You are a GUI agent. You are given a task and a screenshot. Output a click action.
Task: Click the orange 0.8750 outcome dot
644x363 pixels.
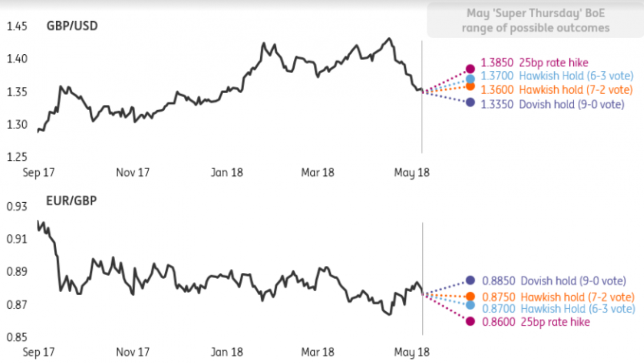(x=470, y=296)
